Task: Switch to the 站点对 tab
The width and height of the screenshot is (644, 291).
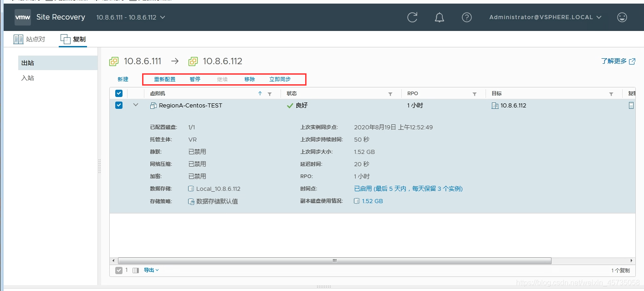Action: click(x=30, y=39)
